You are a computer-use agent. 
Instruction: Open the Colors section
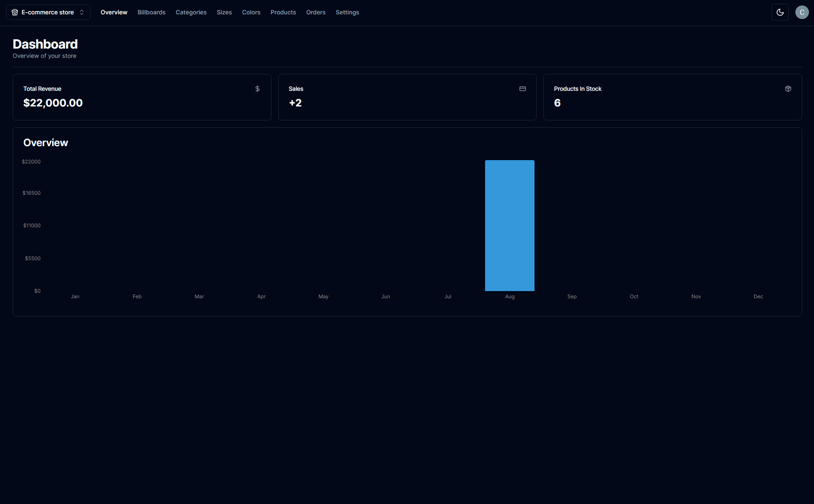(x=251, y=12)
